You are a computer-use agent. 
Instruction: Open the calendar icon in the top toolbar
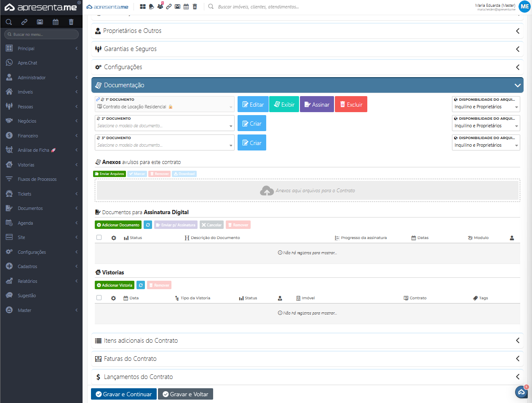[186, 7]
